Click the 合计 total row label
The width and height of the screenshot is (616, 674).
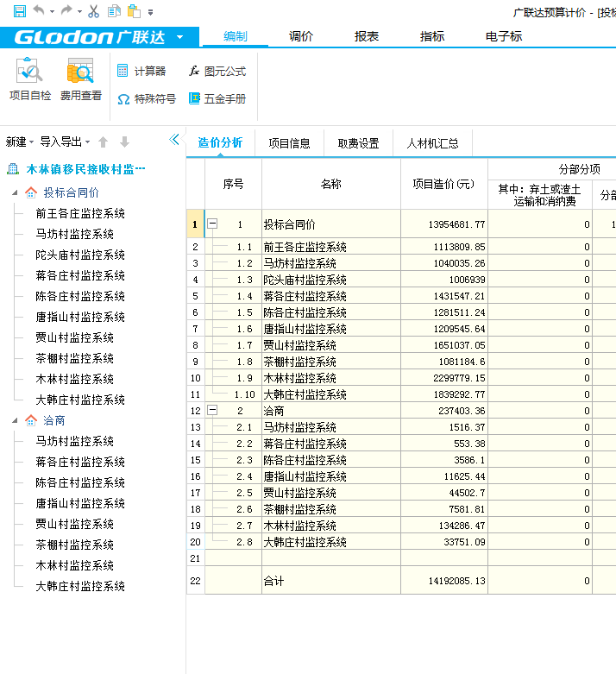[273, 581]
